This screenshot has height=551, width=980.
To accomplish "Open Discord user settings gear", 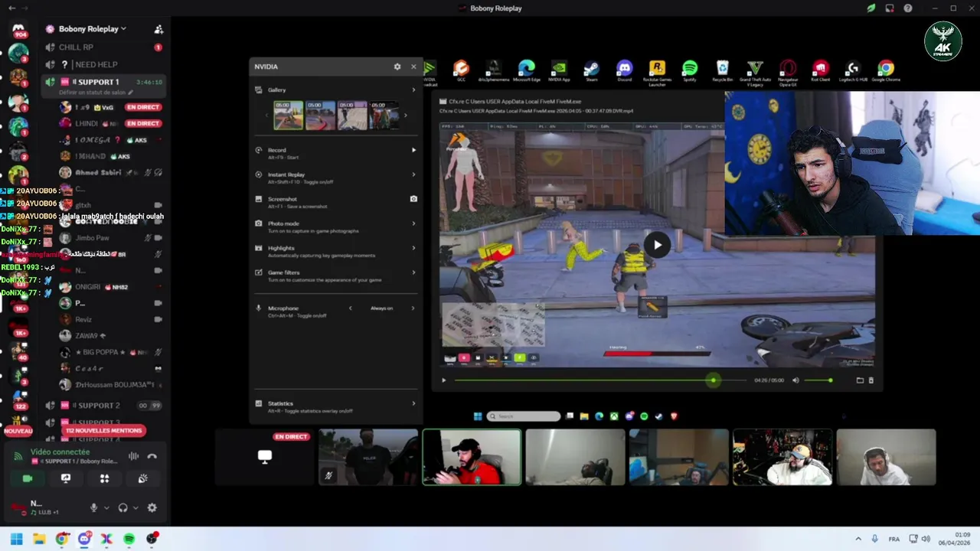I will coord(152,507).
